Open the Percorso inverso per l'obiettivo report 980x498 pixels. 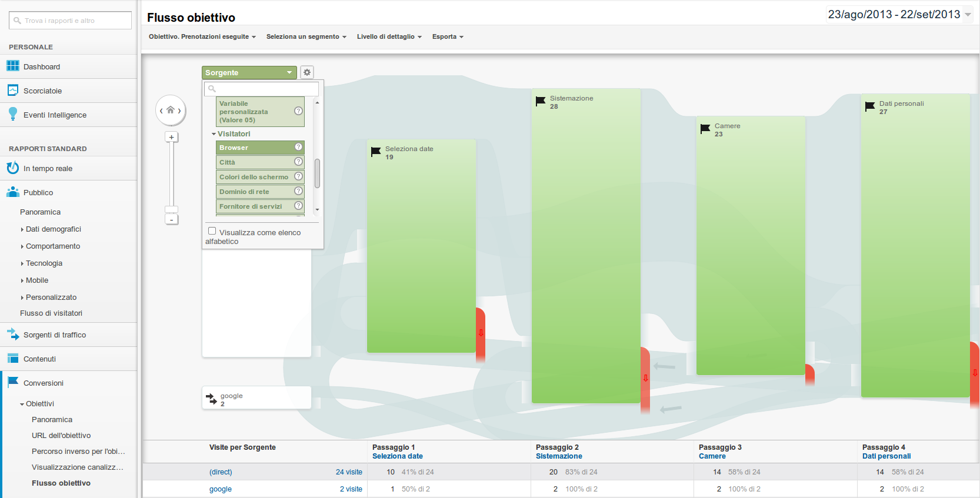pyautogui.click(x=78, y=452)
